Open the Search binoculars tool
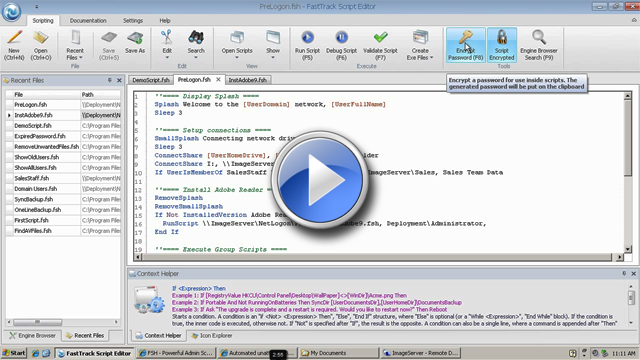 pyautogui.click(x=196, y=38)
